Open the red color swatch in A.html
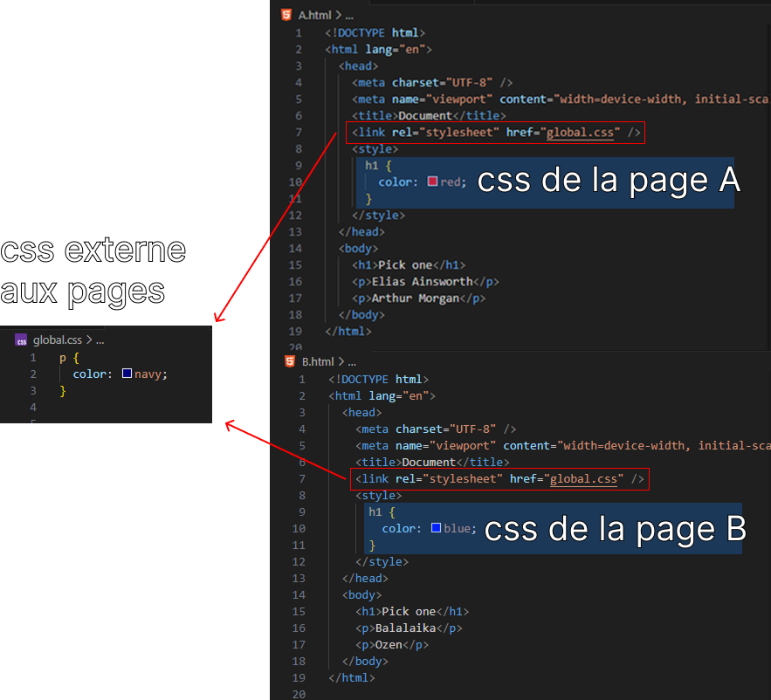 click(x=432, y=182)
